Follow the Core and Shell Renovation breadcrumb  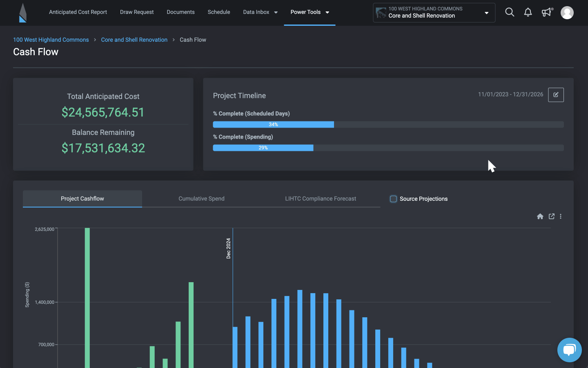coord(134,40)
